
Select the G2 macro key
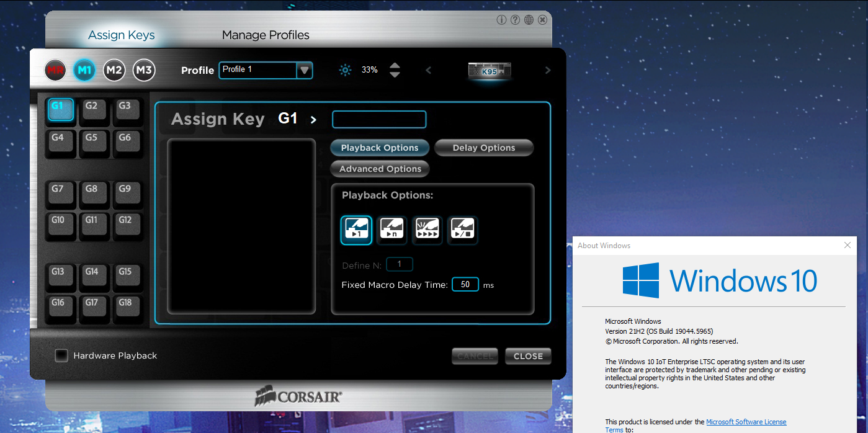[x=94, y=109]
